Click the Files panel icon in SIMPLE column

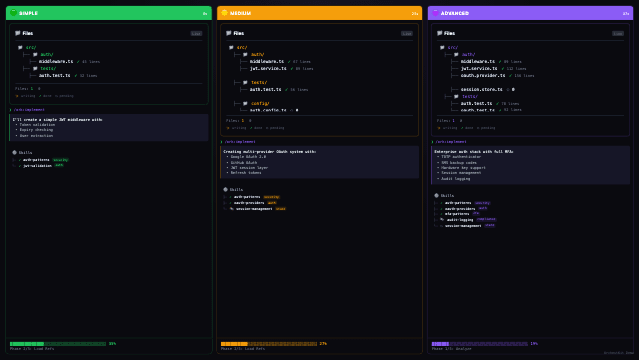coord(18,33)
